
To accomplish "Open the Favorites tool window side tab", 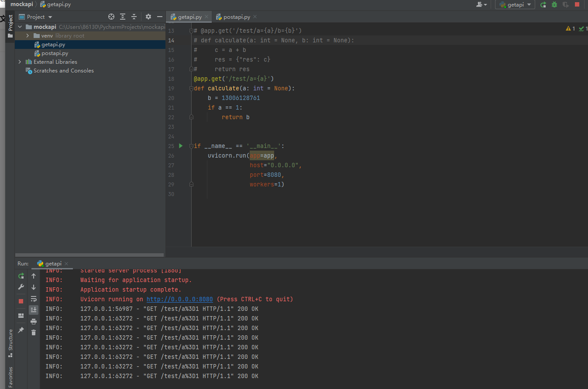I will (10, 377).
